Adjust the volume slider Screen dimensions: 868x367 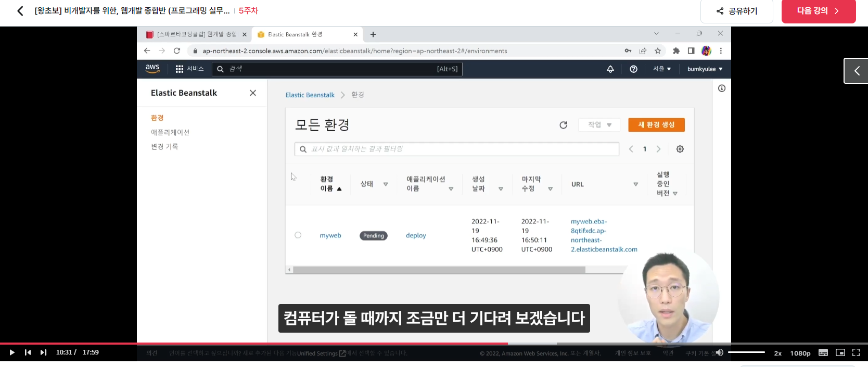(746, 352)
